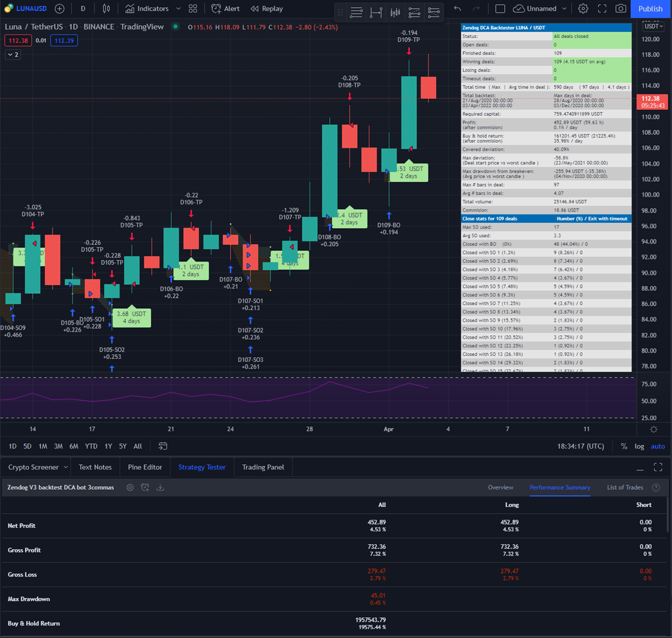Switch price scale to log mode
Screen dimensions: 672x638
tap(639, 446)
